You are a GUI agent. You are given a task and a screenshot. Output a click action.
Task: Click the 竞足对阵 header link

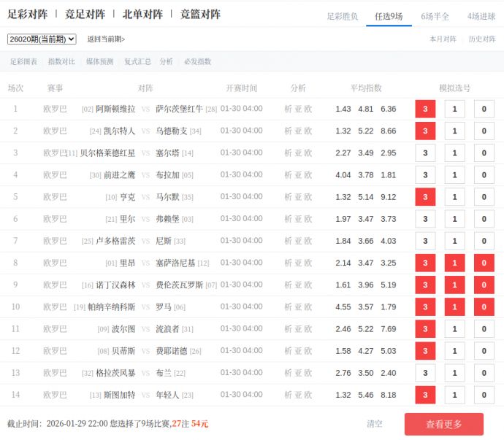[x=85, y=14]
